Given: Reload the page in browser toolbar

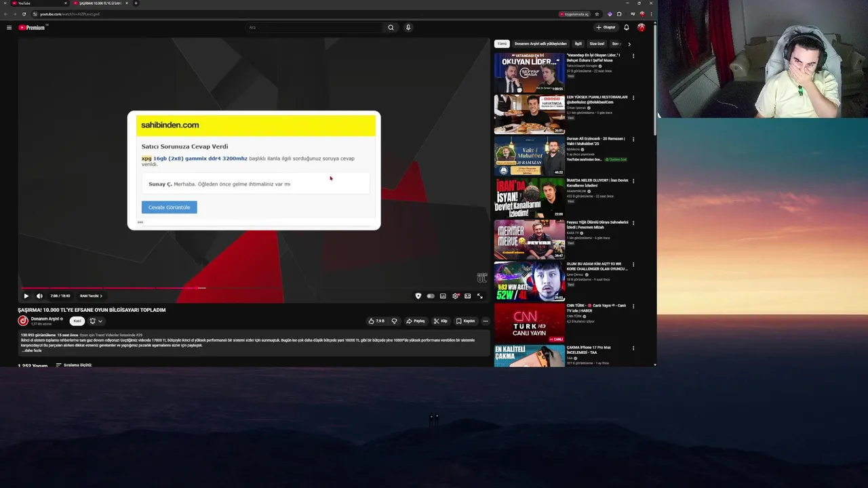Looking at the screenshot, I should 24,14.
